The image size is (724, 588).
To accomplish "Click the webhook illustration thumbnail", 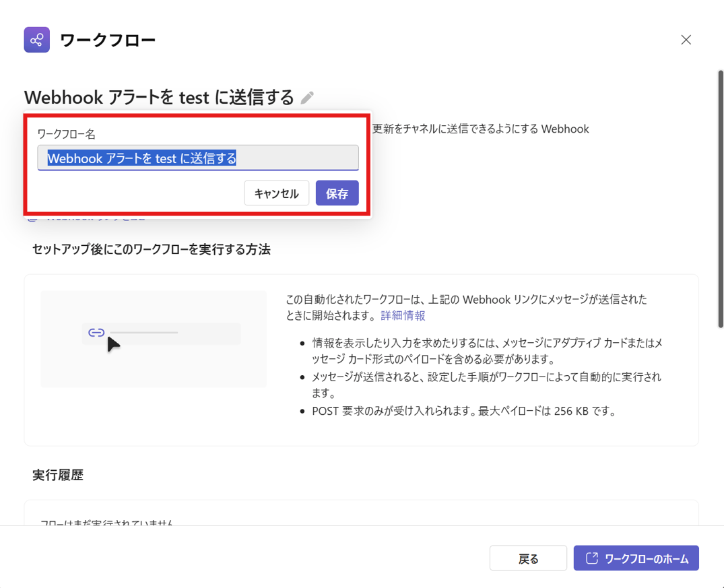I will coord(154,339).
